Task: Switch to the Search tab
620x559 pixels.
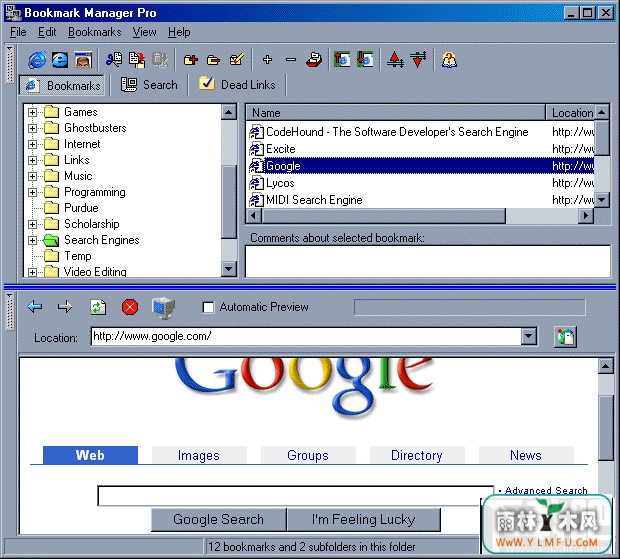Action: click(x=149, y=85)
